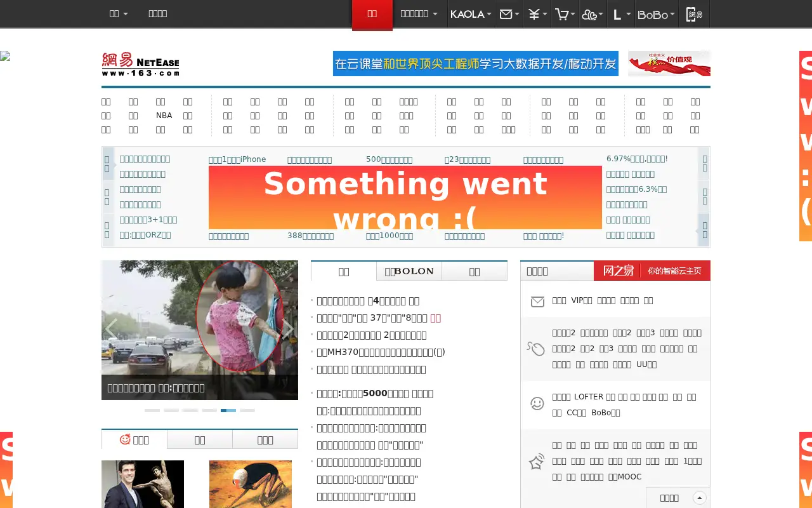Open the LOFTER link
Image resolution: width=812 pixels, height=508 pixels.
[589, 397]
